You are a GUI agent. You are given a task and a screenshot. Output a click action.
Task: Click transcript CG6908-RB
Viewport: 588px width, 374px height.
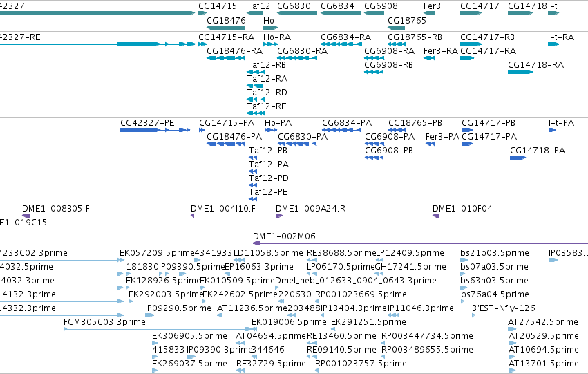pos(388,65)
